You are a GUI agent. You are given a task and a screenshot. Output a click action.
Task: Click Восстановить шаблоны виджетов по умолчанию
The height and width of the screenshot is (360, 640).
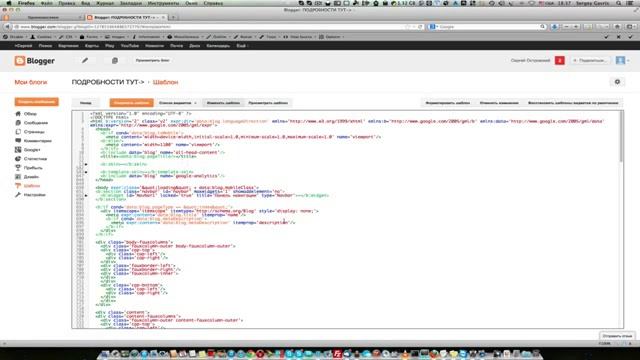pos(573,103)
